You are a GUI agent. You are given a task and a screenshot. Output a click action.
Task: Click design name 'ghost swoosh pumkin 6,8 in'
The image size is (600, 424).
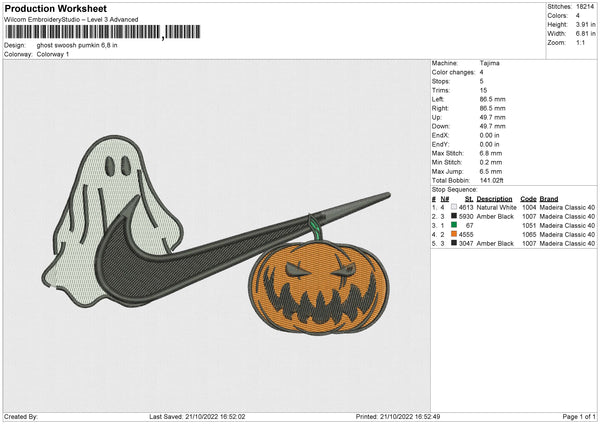click(x=77, y=45)
